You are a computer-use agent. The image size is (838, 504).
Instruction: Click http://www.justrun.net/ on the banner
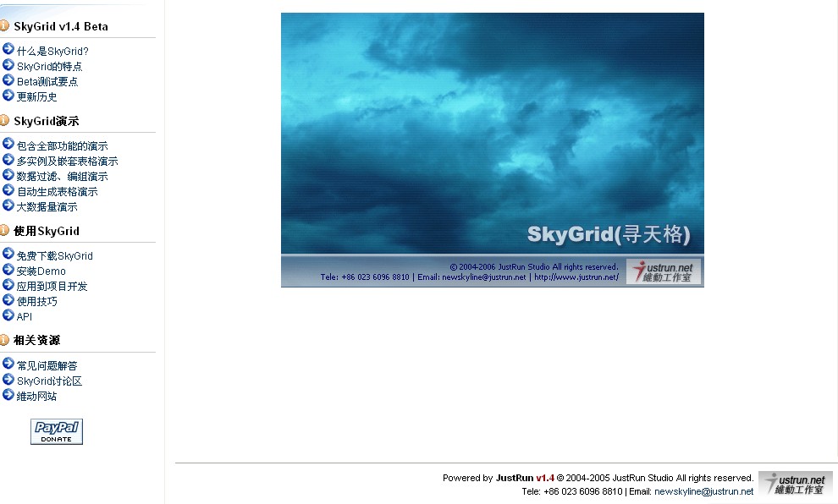tap(576, 277)
